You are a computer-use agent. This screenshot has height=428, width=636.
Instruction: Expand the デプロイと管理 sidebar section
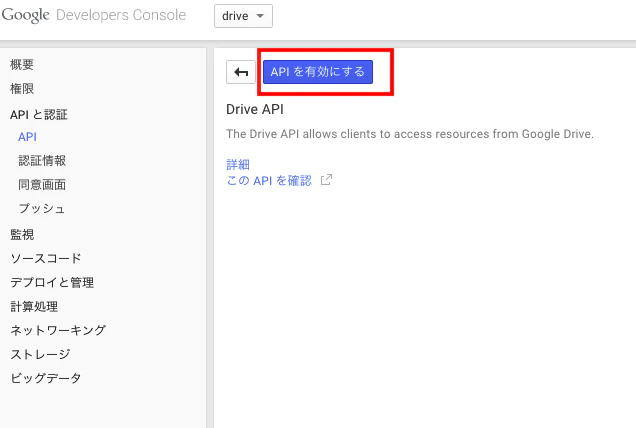click(52, 282)
